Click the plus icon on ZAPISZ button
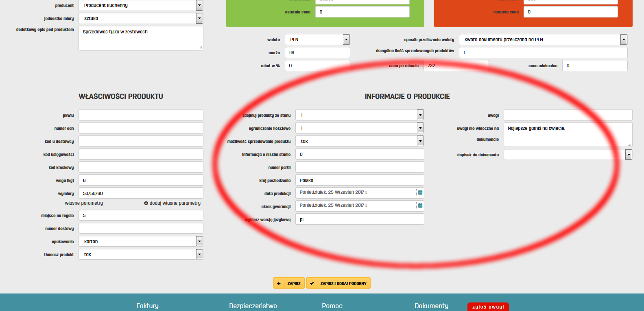Screen dimensions: 644x311 (279, 283)
